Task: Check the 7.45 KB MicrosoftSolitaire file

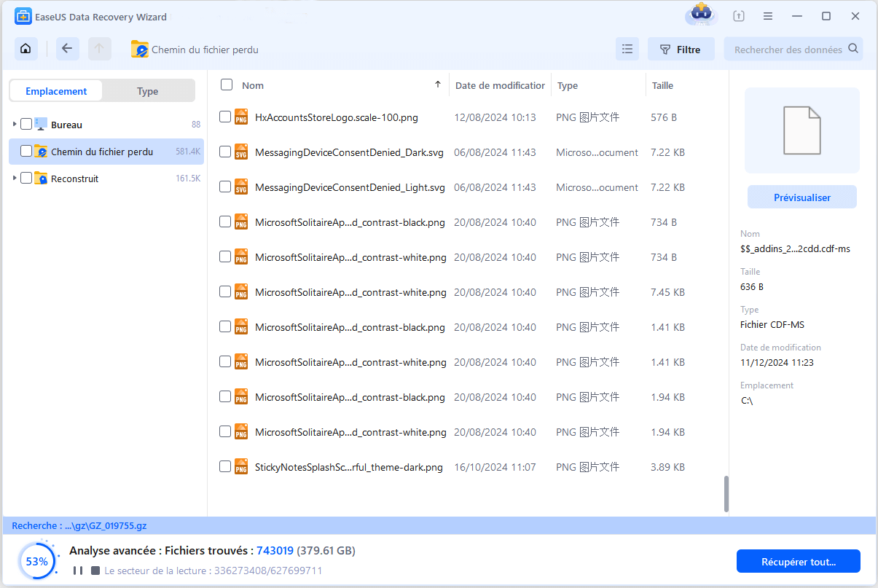Action: tap(225, 291)
